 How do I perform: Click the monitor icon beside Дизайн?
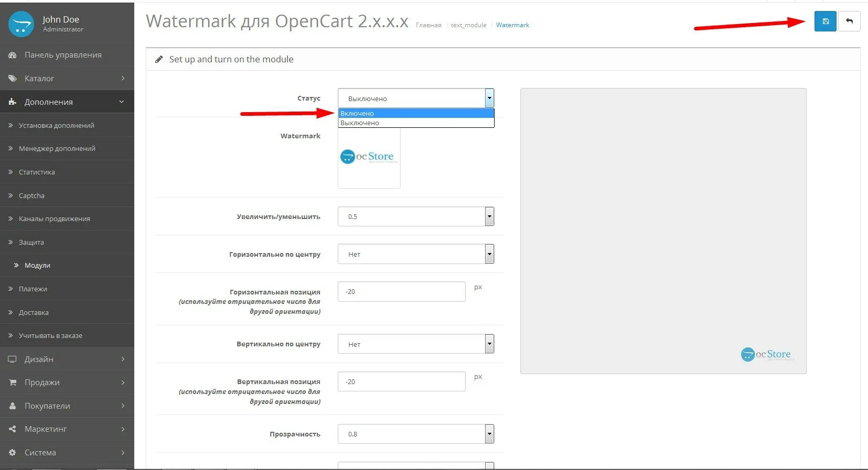(x=13, y=359)
